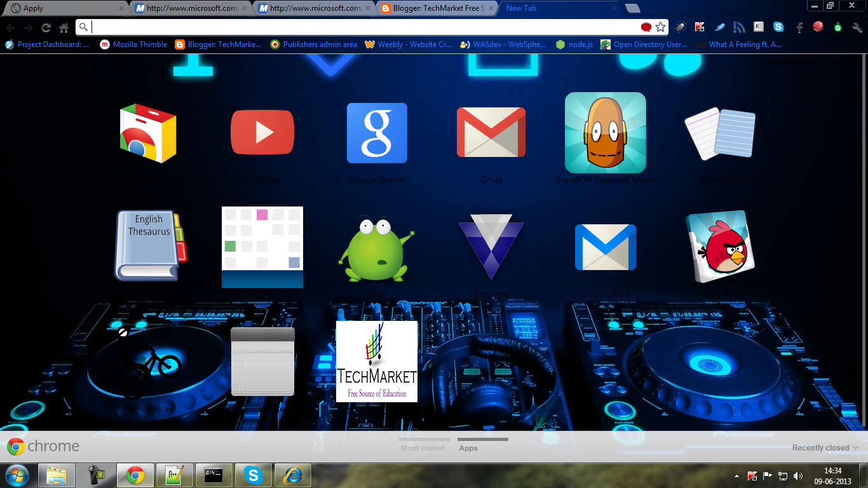Image resolution: width=868 pixels, height=488 pixels.
Task: Show hidden system tray icons
Action: tap(737, 476)
